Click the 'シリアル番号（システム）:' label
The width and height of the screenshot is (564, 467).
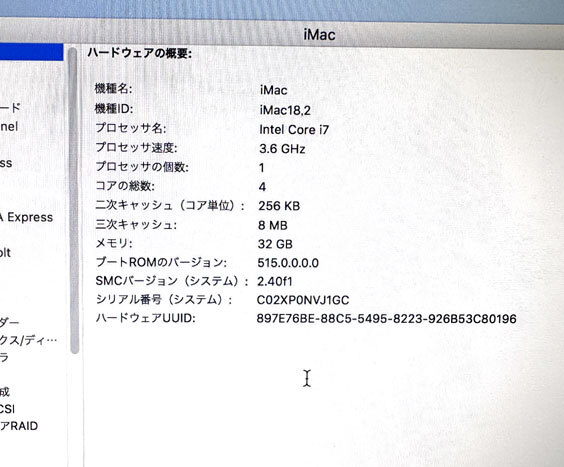[x=164, y=299]
